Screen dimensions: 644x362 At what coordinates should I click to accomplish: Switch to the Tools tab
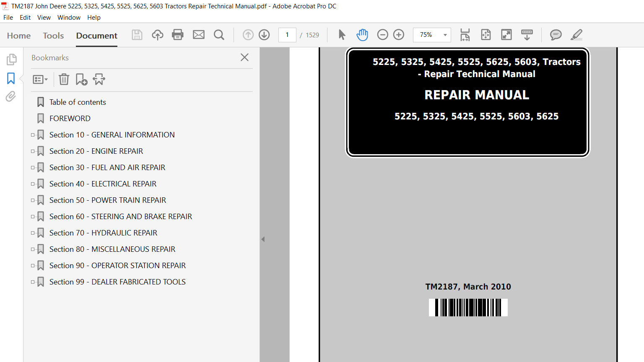53,36
